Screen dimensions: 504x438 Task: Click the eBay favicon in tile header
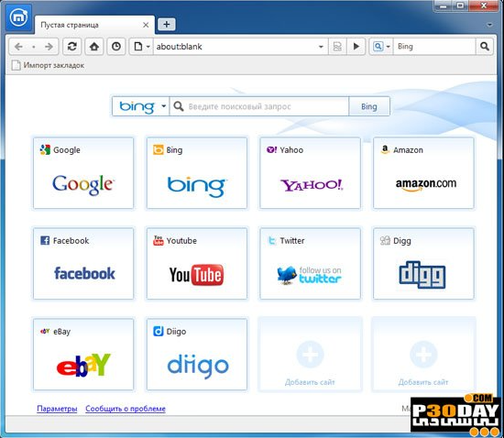click(x=45, y=331)
